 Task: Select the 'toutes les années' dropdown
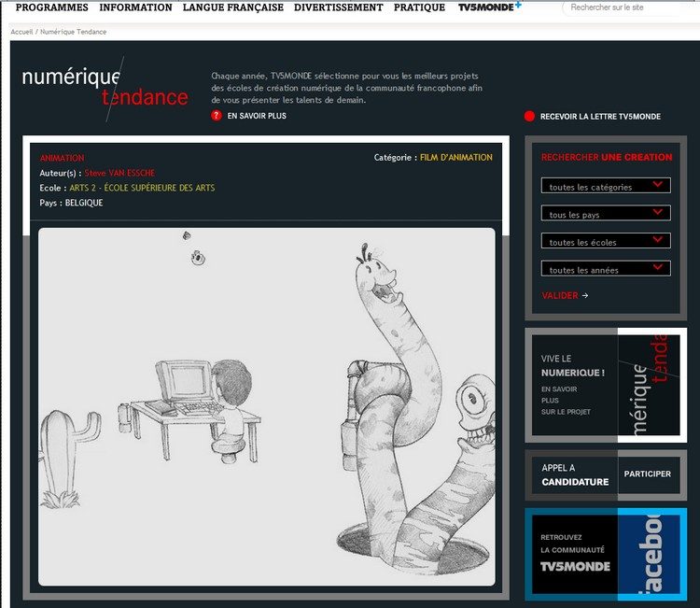click(606, 269)
